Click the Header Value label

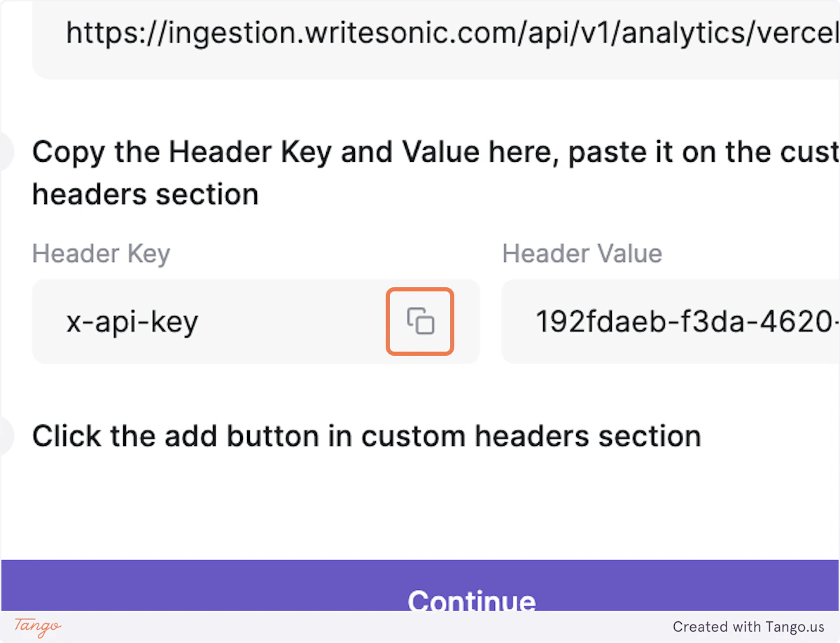tap(582, 253)
